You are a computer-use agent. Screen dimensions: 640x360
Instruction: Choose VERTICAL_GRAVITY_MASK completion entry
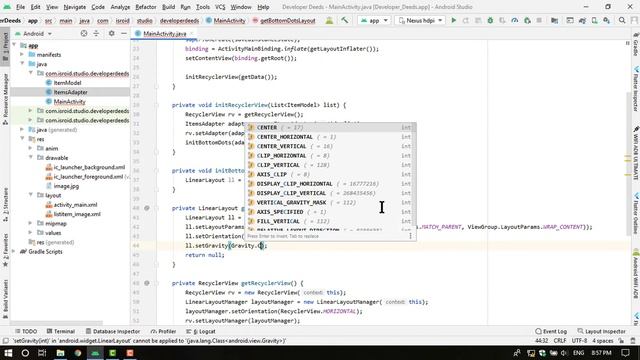tap(330, 202)
